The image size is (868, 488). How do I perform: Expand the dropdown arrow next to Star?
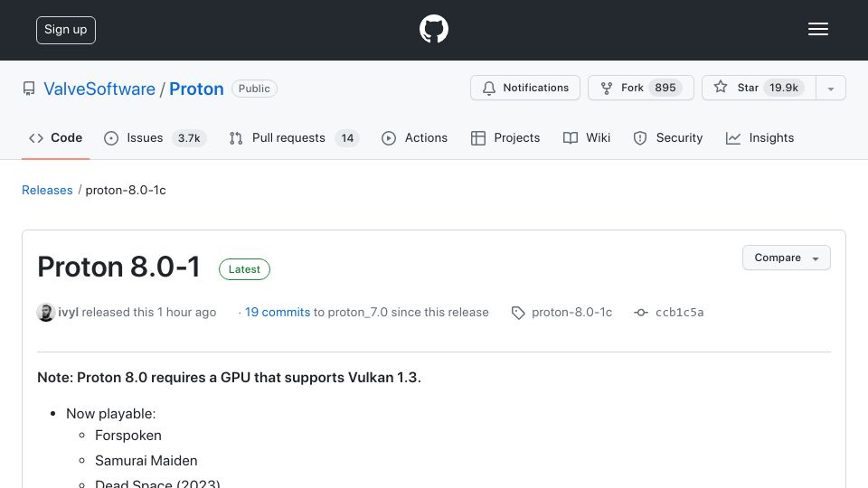[x=830, y=89]
